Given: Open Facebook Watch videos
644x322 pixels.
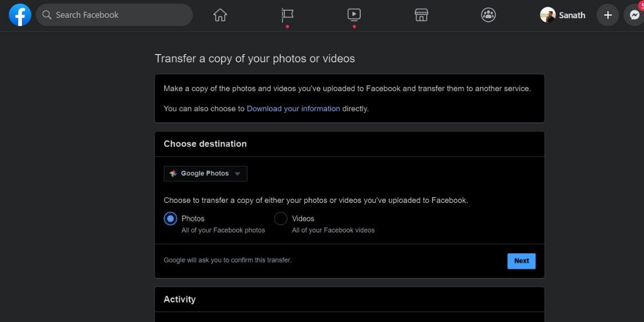Looking at the screenshot, I should tap(354, 14).
